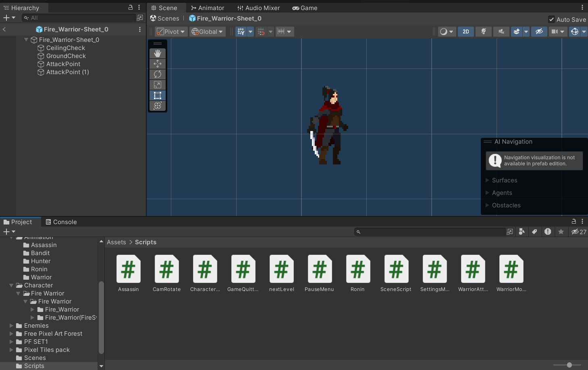
Task: Open the increment snapping dropdown
Action: (x=285, y=31)
